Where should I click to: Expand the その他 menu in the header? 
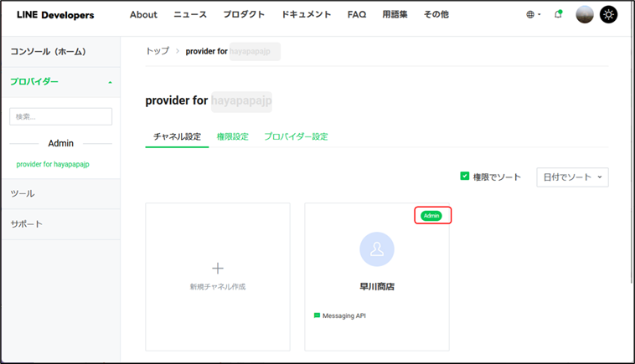tap(436, 14)
